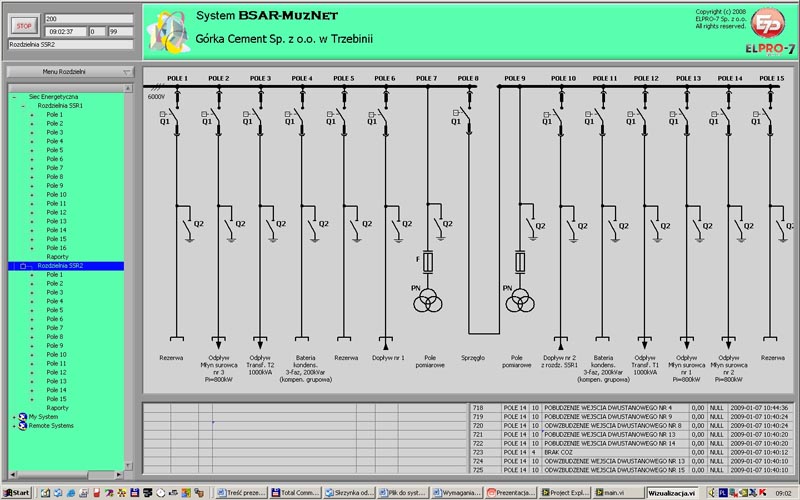800x500 pixels.
Task: Select the highlighted Rozdzielnia SSR2 tree item
Action: (66, 266)
